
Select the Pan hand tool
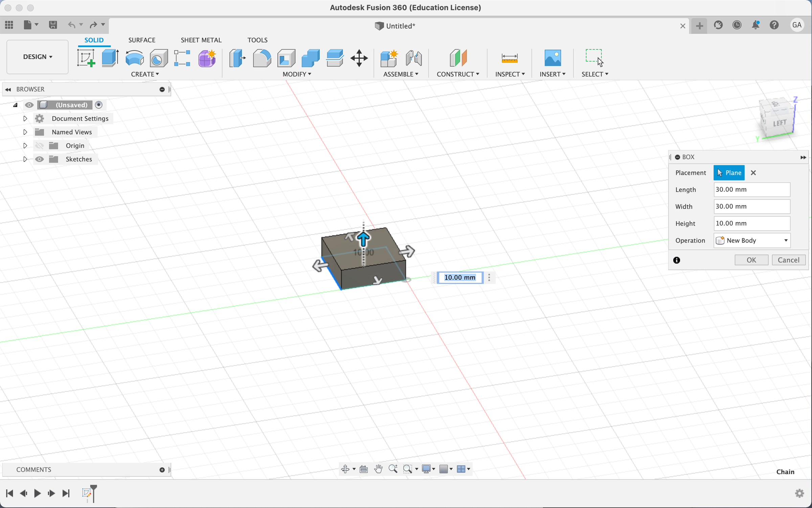point(378,469)
